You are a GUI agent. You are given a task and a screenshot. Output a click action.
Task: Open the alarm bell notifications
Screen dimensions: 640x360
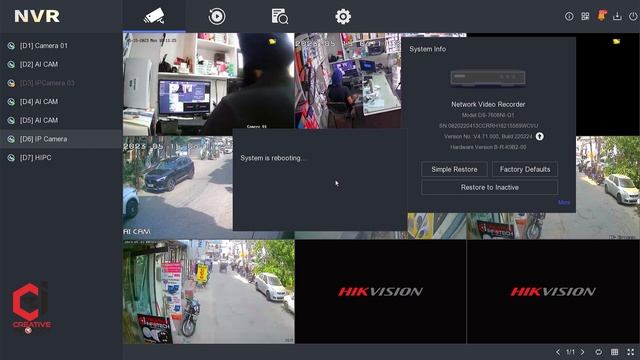tap(602, 16)
